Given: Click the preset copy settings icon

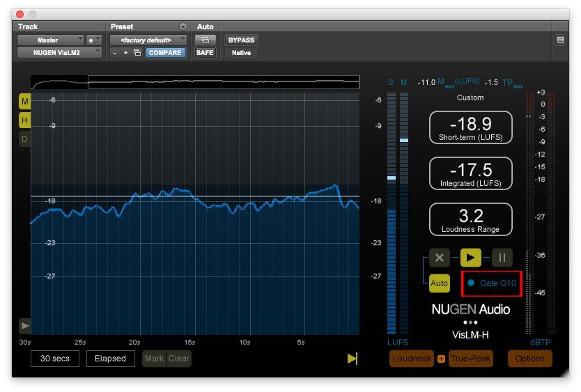Looking at the screenshot, I should [x=137, y=53].
